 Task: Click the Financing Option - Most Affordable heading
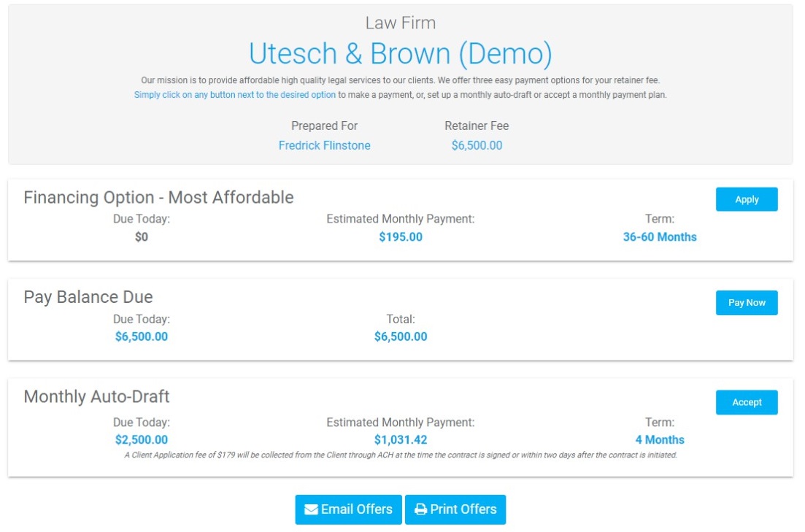click(158, 198)
